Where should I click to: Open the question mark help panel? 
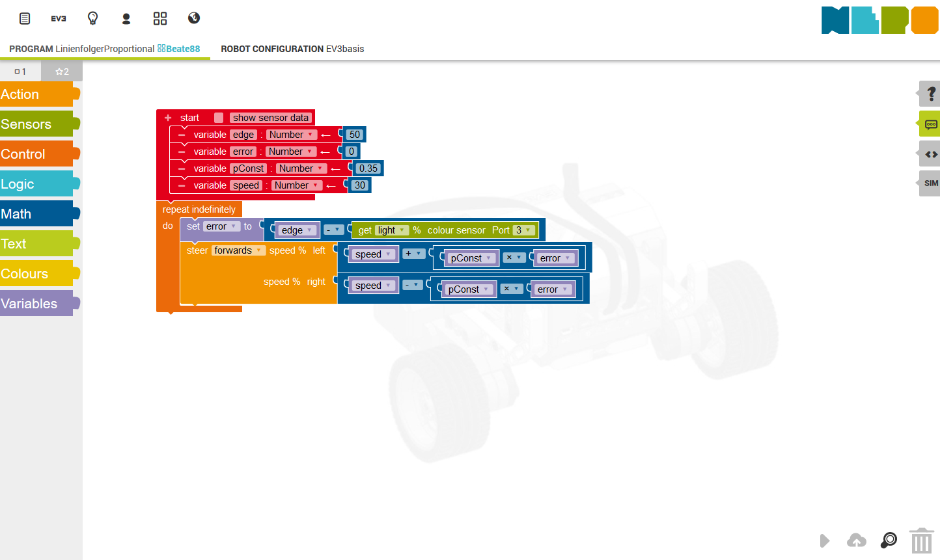tap(930, 94)
